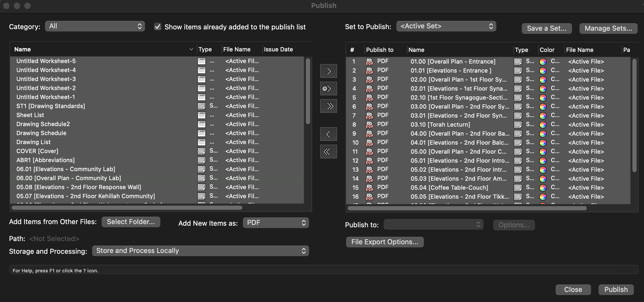The width and height of the screenshot is (644, 302).
Task: Open the empty Publish to dropdown
Action: click(x=433, y=224)
